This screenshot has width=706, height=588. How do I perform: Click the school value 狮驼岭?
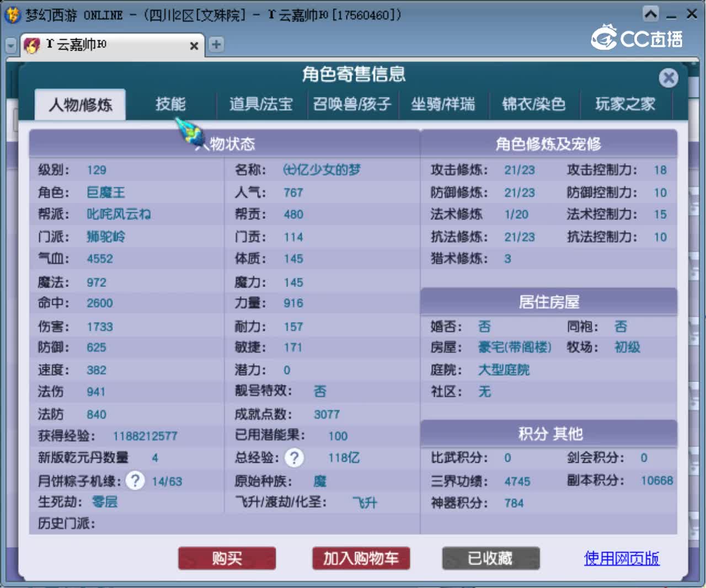[x=106, y=237]
